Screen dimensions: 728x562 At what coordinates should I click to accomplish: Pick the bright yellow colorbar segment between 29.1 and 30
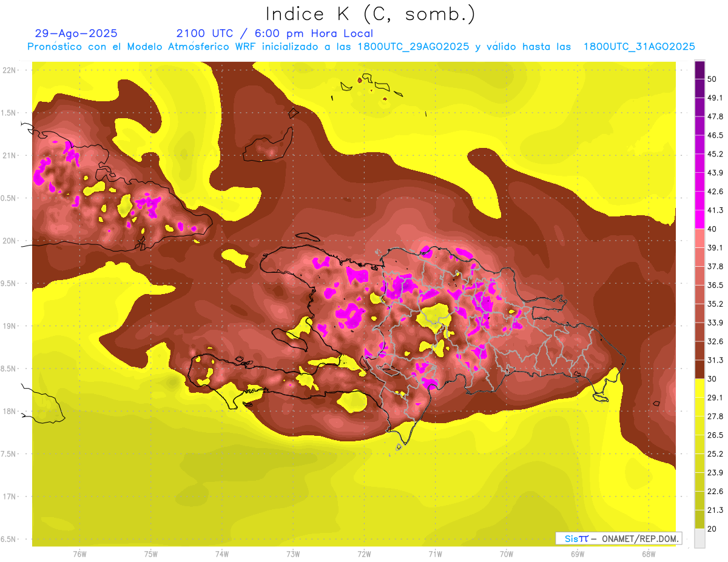coord(699,388)
